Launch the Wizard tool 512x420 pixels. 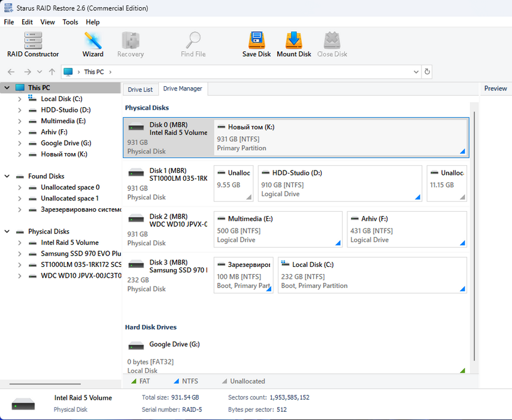[93, 45]
